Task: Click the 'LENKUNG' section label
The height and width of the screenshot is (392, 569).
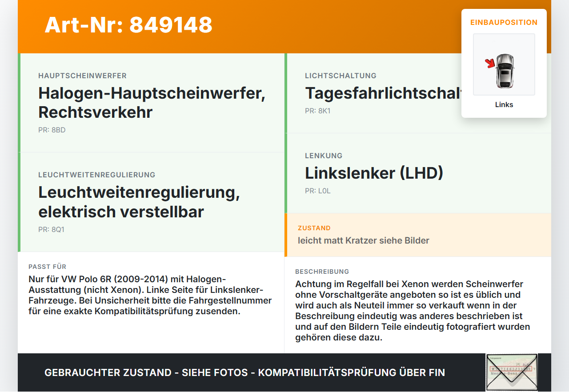Action: [x=324, y=156]
